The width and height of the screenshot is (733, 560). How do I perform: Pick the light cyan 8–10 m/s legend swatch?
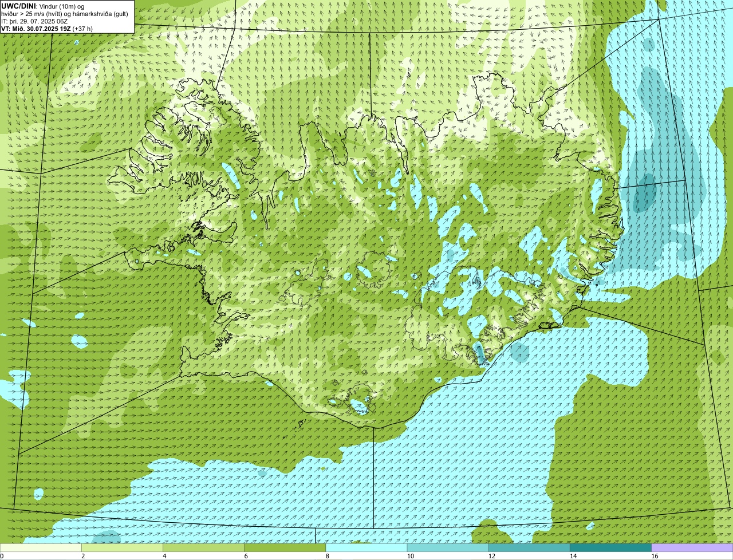click(366, 547)
